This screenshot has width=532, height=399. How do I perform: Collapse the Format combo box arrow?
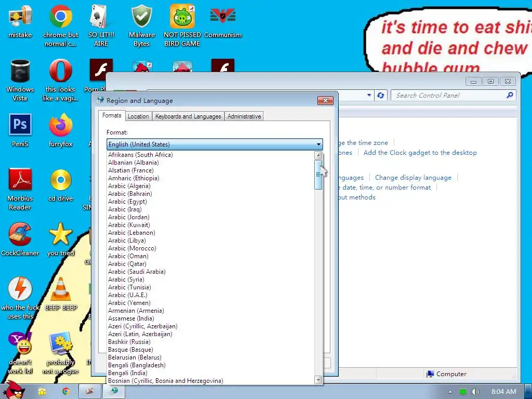click(318, 144)
